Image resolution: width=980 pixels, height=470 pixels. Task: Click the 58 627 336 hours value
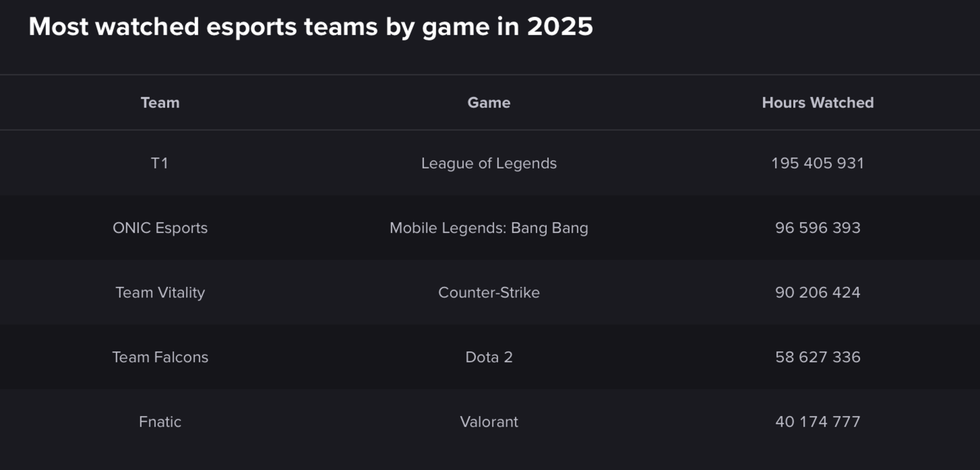pyautogui.click(x=817, y=357)
